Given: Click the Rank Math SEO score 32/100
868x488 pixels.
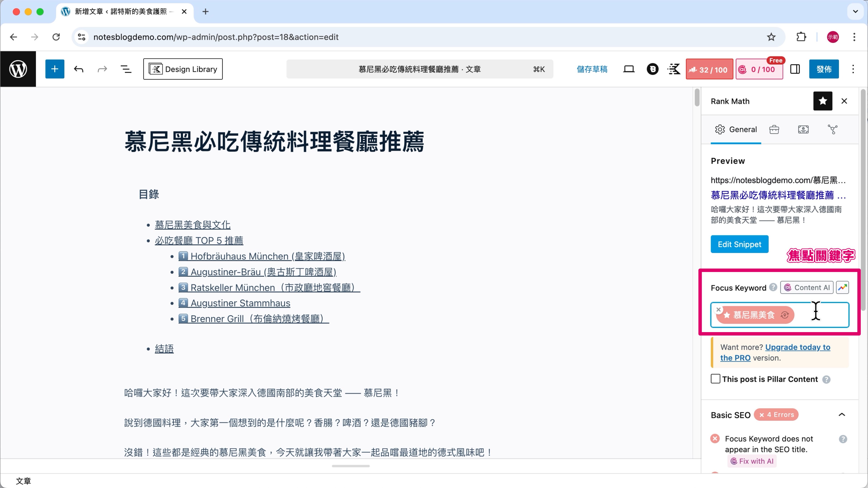Looking at the screenshot, I should [709, 69].
